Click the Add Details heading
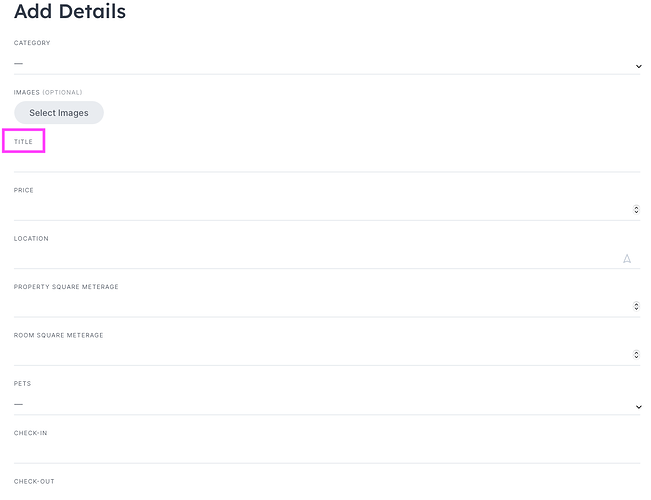The image size is (651, 500). 70,13
